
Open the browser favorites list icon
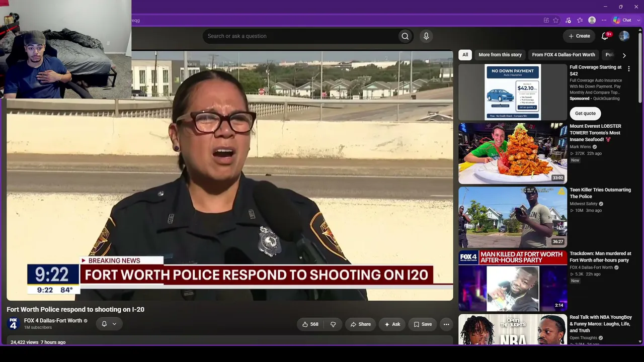coord(580,20)
